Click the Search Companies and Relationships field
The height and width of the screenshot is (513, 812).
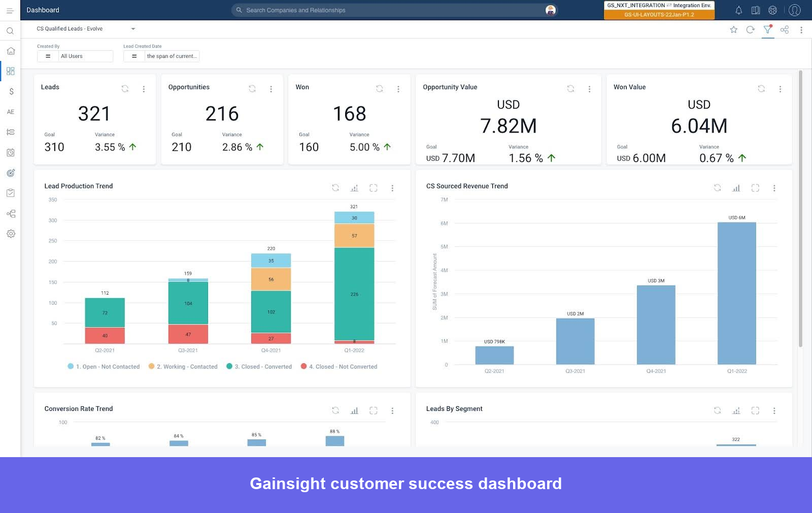coord(393,10)
